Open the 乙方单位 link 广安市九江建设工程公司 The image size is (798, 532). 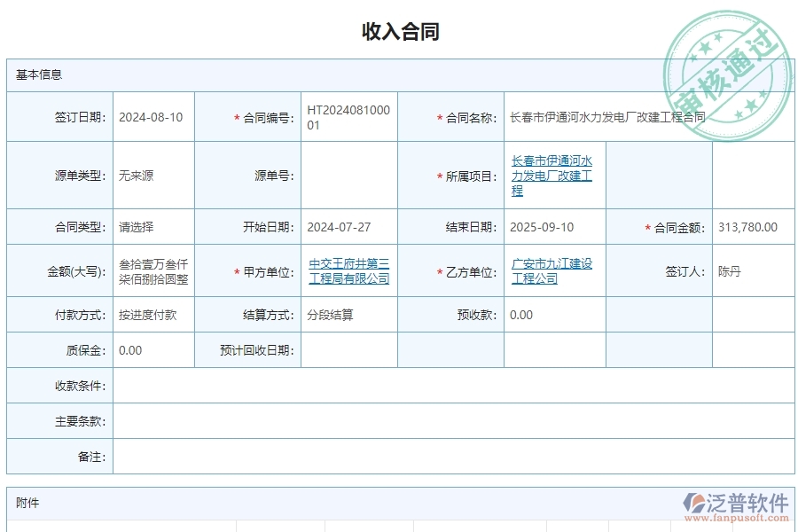(x=551, y=270)
